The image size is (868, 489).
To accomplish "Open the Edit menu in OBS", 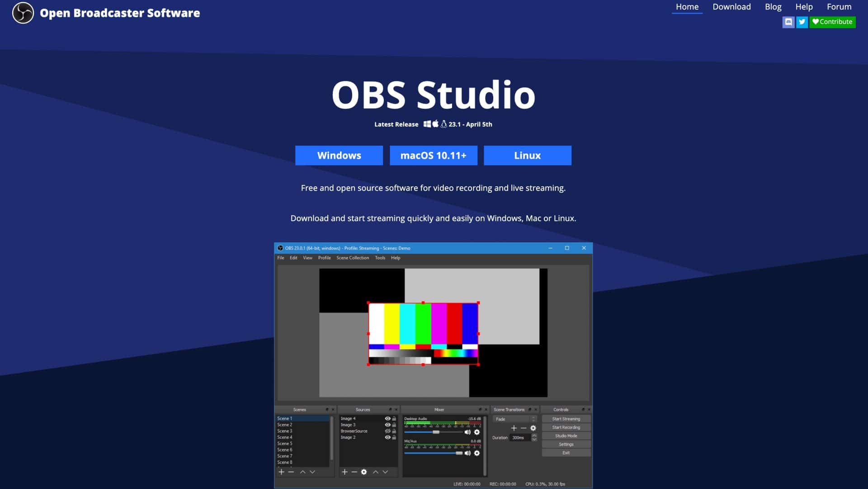I will (293, 258).
